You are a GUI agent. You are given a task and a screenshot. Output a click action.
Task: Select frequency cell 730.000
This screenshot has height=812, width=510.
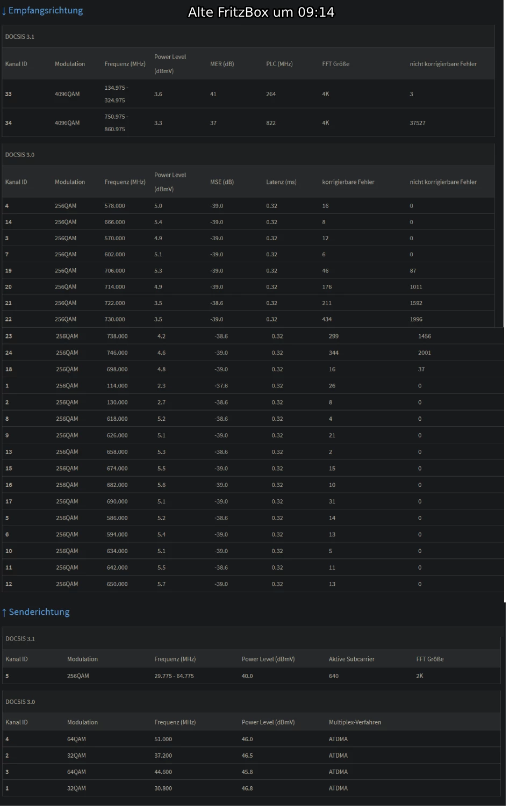pyautogui.click(x=114, y=319)
